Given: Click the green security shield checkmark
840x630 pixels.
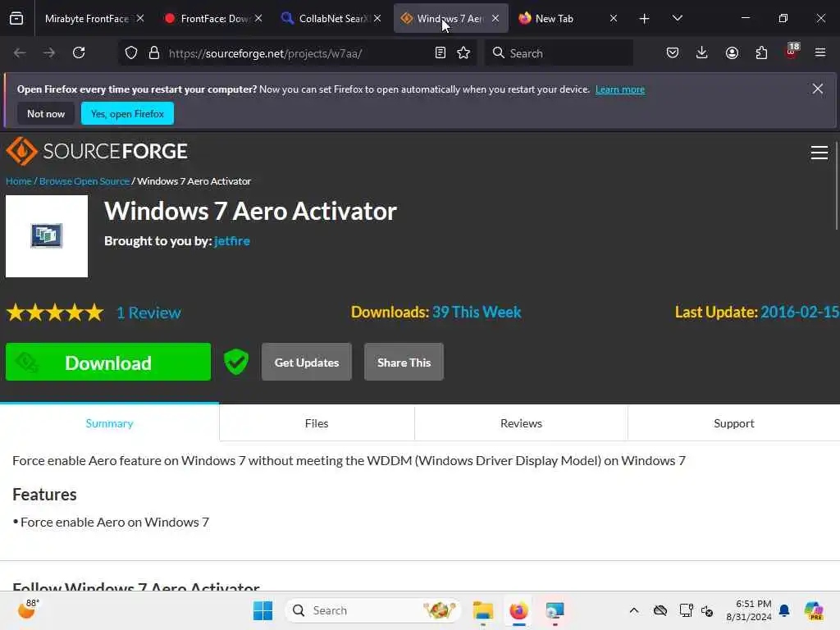Looking at the screenshot, I should coord(235,362).
